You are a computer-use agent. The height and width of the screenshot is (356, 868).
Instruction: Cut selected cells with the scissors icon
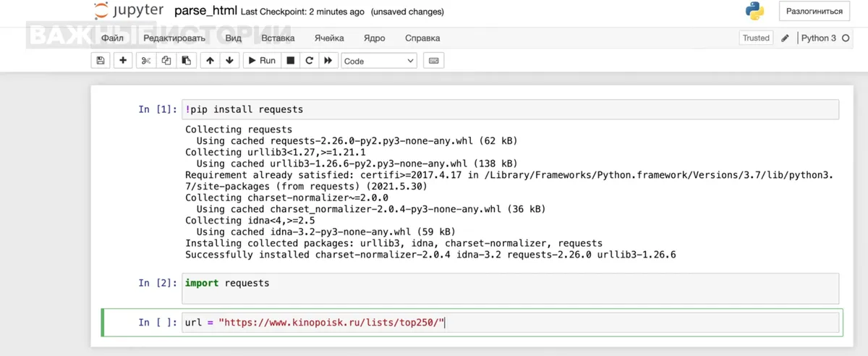pyautogui.click(x=146, y=61)
